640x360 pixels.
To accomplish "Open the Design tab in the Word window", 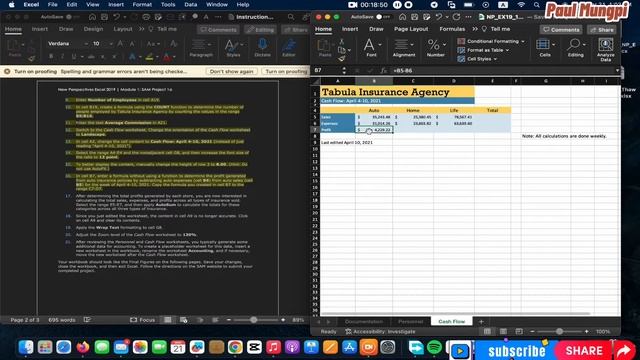I will (93, 29).
